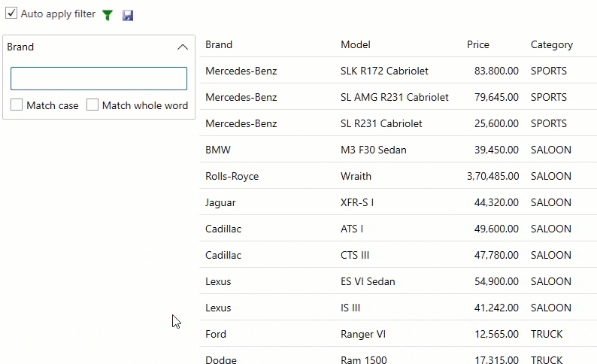Click the 3,70,485.00 price cell
597x364 pixels.
(493, 176)
